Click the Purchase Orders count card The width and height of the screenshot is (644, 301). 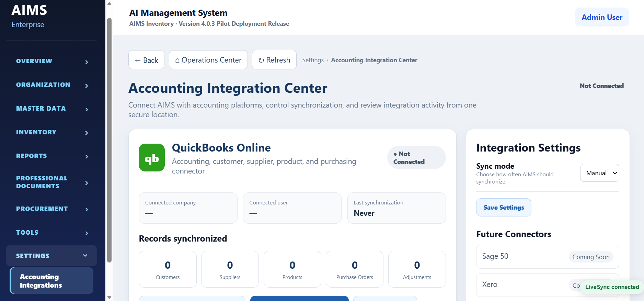click(x=355, y=269)
